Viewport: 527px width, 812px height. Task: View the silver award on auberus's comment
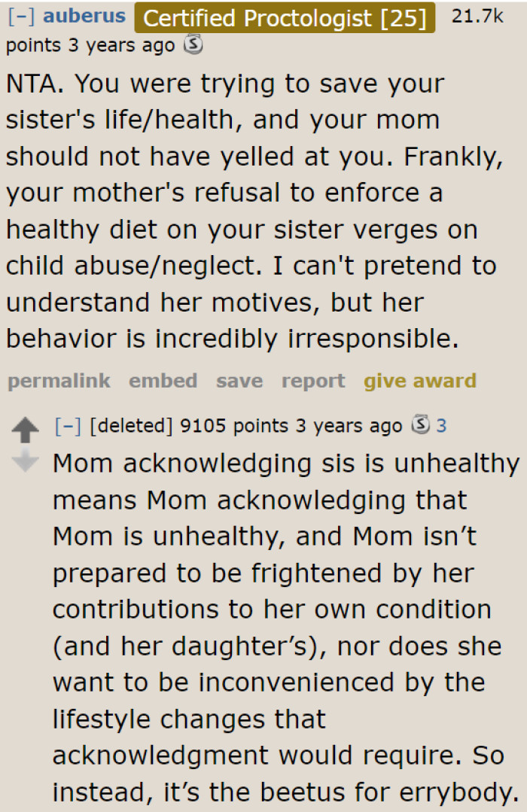click(x=193, y=45)
